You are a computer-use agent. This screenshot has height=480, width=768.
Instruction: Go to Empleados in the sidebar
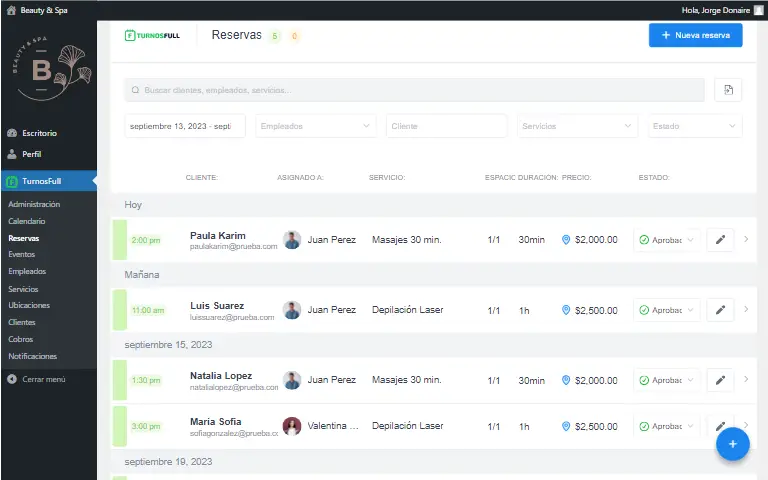[27, 271]
